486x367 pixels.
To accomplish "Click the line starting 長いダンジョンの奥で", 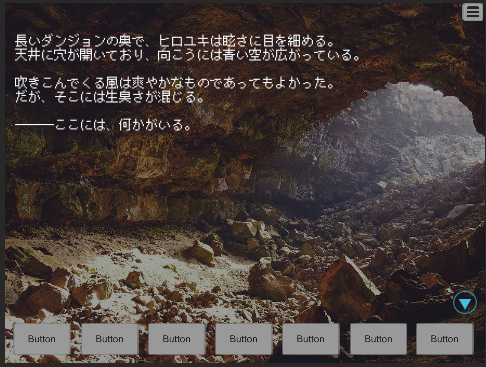I will tap(175, 41).
